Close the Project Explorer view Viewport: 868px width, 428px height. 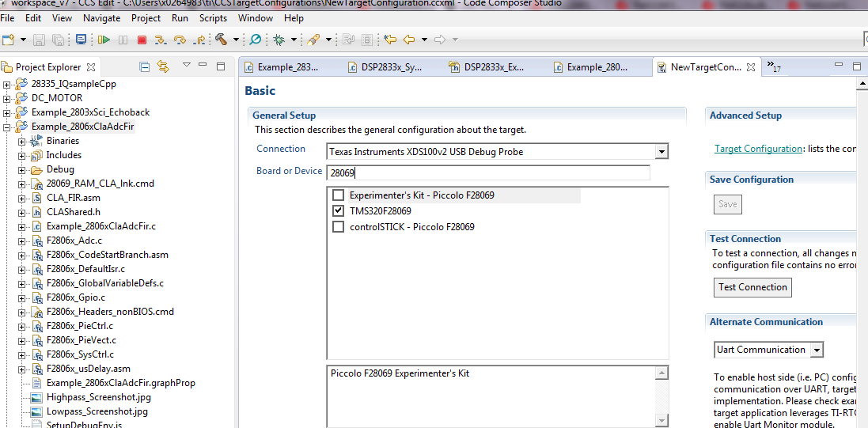pos(91,67)
